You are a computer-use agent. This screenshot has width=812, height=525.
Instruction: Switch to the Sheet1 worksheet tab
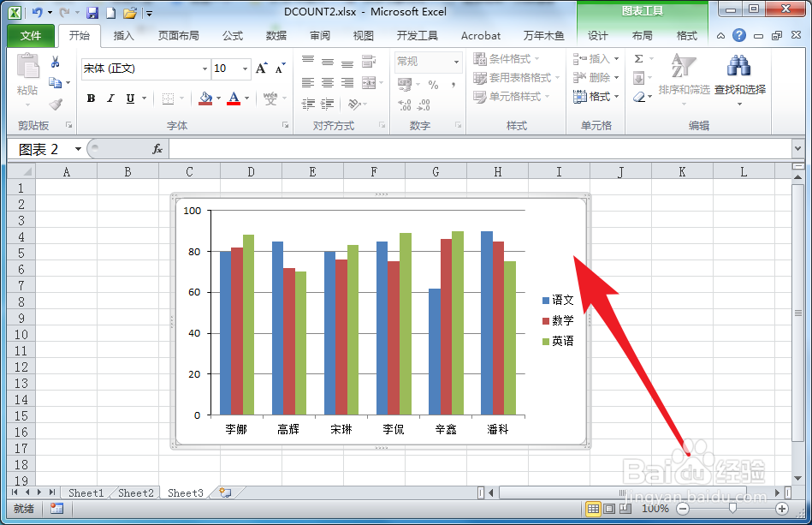tap(86, 492)
